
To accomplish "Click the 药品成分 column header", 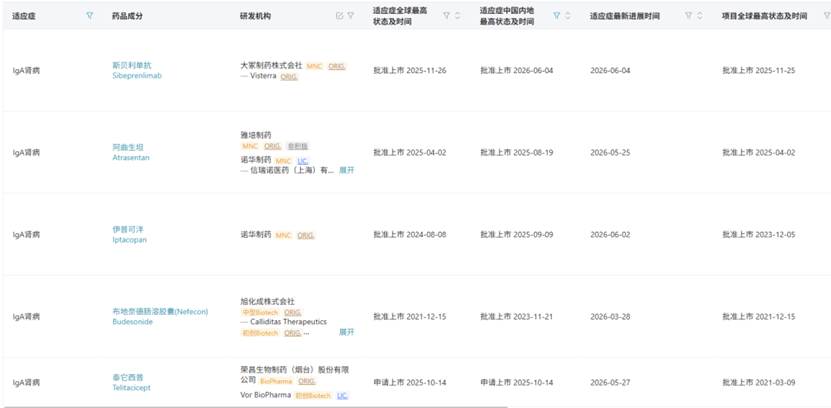I will [x=127, y=16].
